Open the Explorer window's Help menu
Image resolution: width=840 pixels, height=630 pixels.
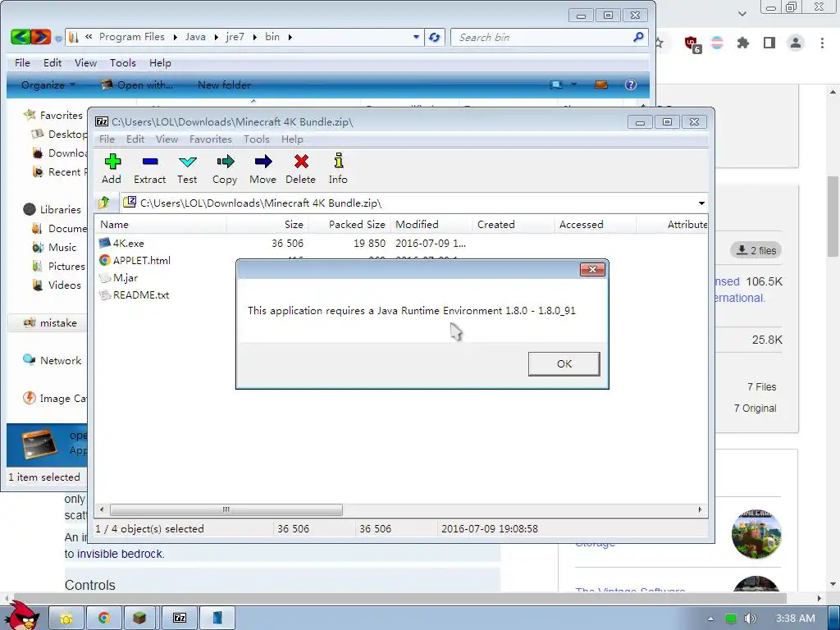click(x=160, y=63)
